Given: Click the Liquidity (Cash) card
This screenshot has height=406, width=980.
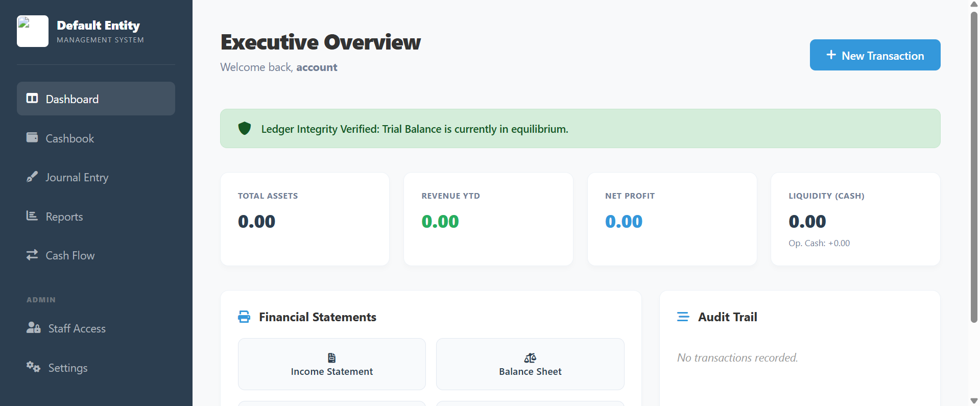Looking at the screenshot, I should pos(855,219).
